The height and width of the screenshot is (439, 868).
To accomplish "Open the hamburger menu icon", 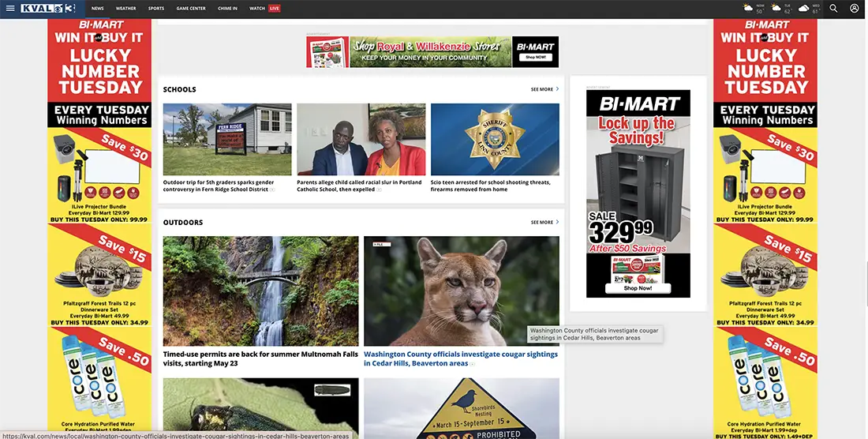I will 10,9.
